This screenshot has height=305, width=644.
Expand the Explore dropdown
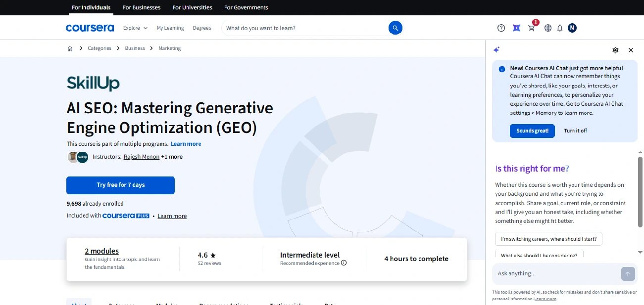(x=135, y=28)
